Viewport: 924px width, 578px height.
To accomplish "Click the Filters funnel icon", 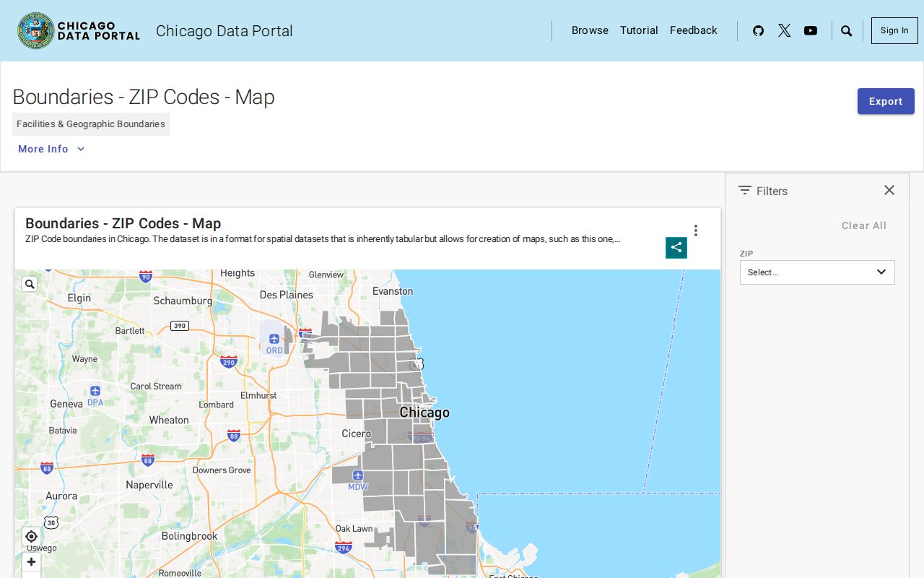I will (745, 190).
